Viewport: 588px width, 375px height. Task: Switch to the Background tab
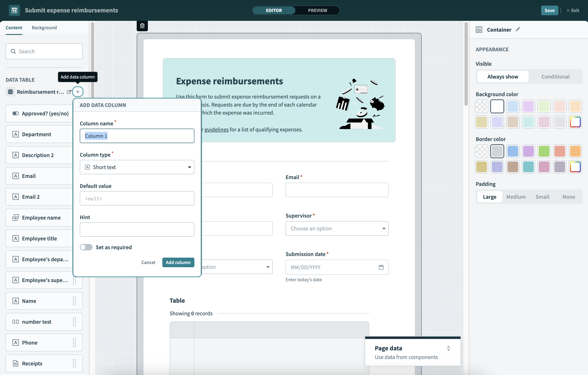tap(44, 27)
